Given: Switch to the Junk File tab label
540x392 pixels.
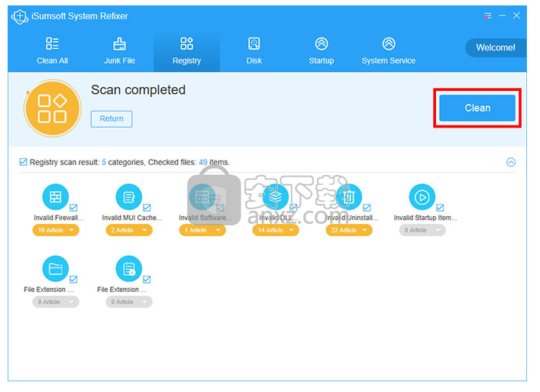Looking at the screenshot, I should coord(119,60).
